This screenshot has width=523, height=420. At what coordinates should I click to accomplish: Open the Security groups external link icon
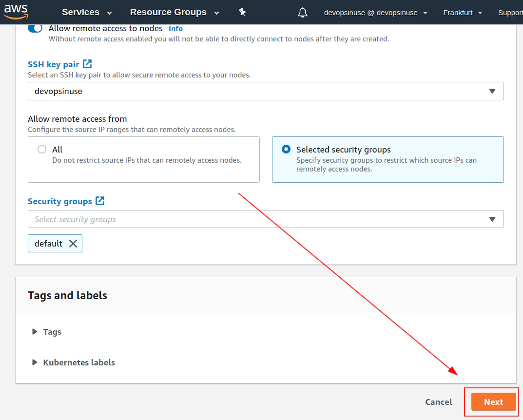click(100, 201)
